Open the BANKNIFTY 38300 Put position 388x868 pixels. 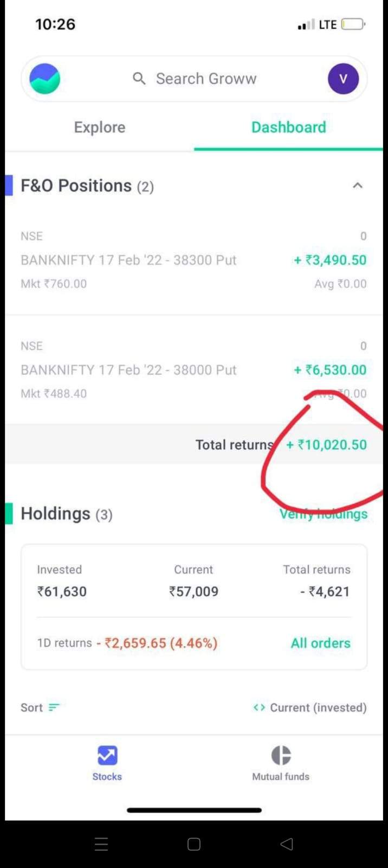[194, 260]
